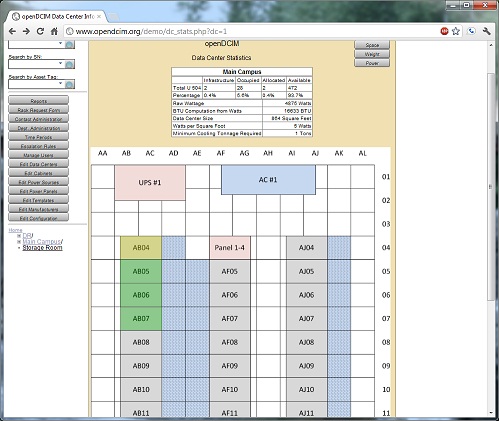Open the Rack Request Form
Viewport: 499px width, 421px height.
(38, 110)
